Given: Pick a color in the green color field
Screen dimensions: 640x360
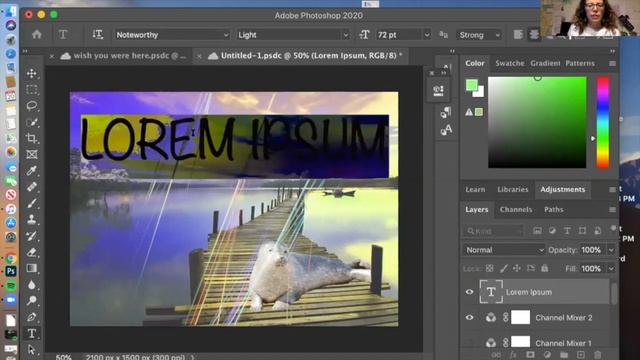Looking at the screenshot, I should point(537,122).
